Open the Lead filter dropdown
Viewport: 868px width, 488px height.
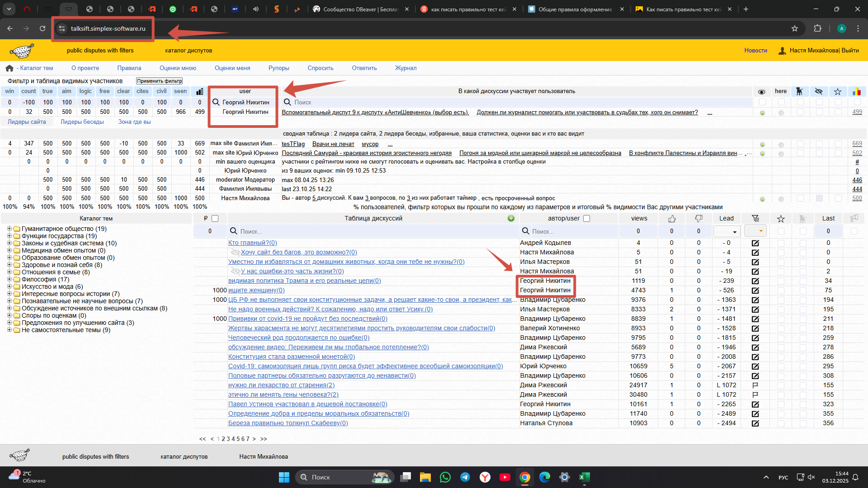point(726,231)
